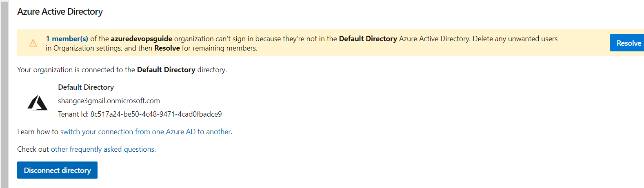Click the bold Resolve word in warning text

tap(167, 48)
